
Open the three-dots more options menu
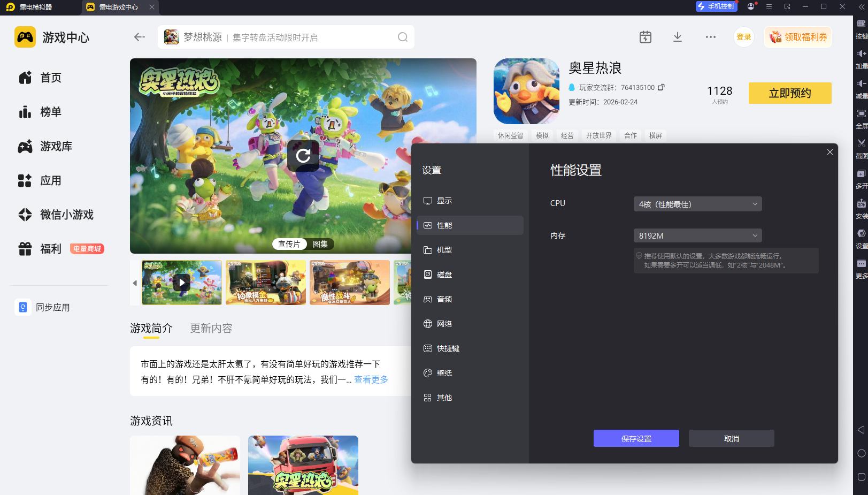(710, 37)
